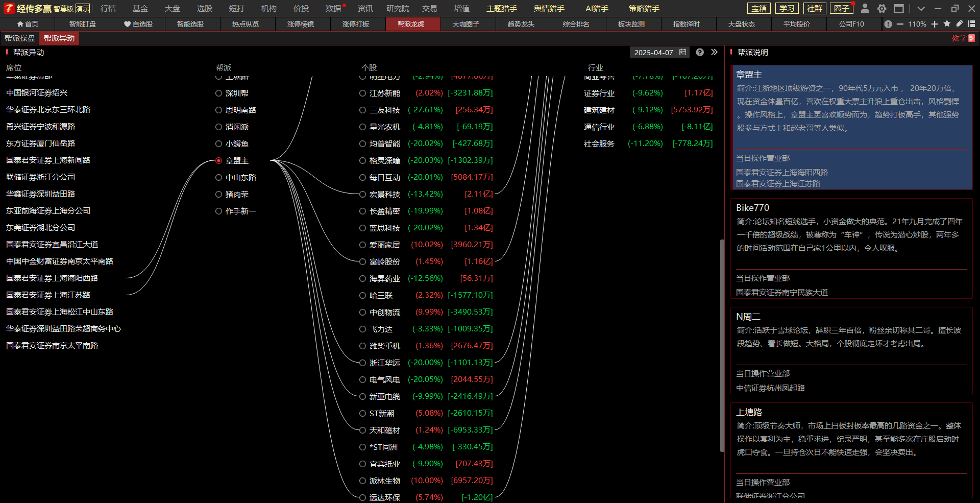This screenshot has height=503, width=980.
Task: Open the calendar date picker icon
Action: 682,52
